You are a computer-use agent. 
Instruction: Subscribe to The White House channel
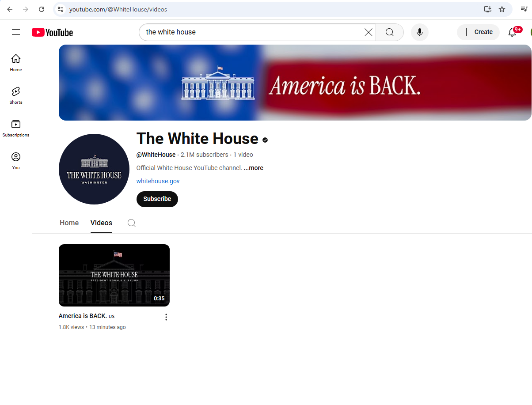(157, 199)
